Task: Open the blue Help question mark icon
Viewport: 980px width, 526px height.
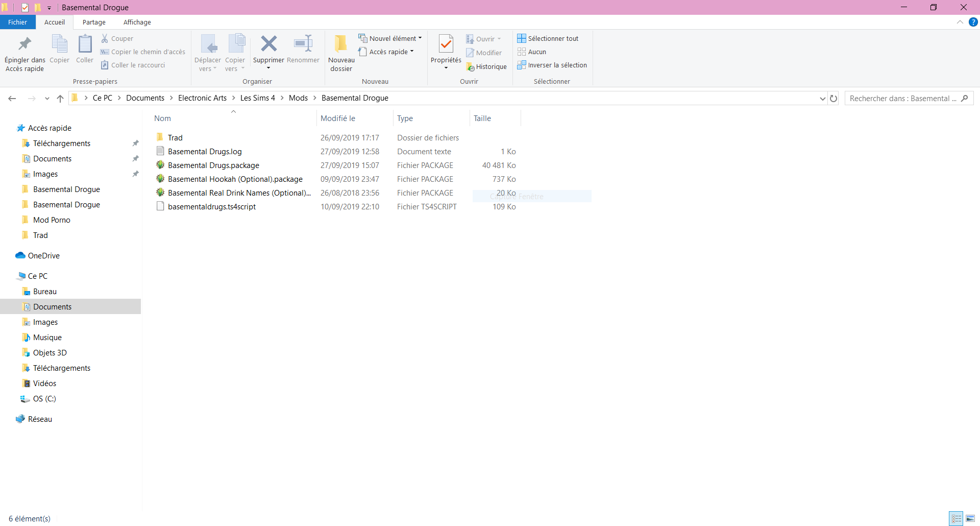Action: point(973,22)
